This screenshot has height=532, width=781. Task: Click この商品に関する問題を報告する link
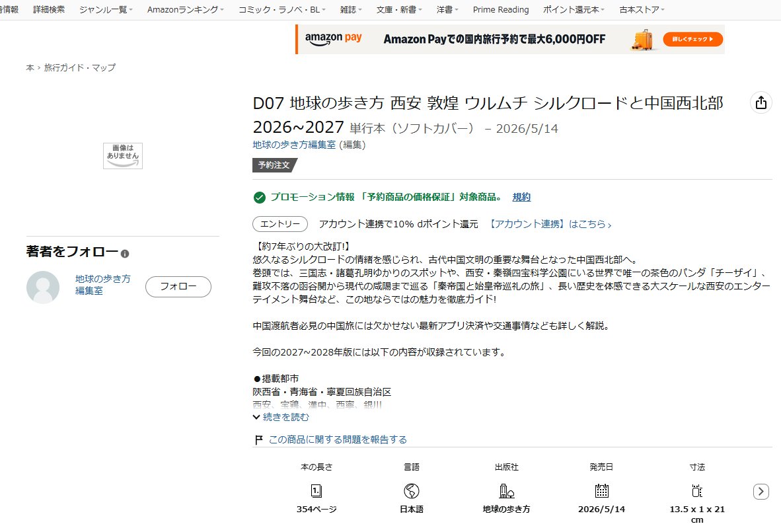tap(338, 440)
